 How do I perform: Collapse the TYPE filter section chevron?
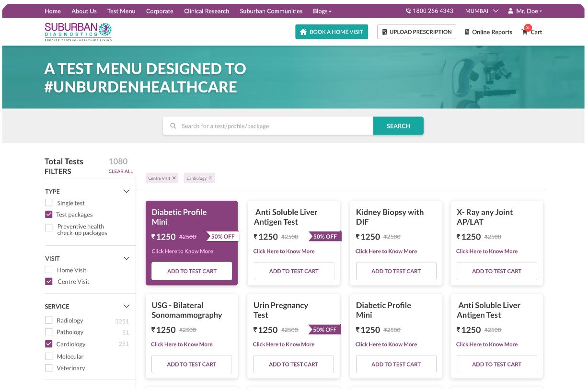pos(127,191)
